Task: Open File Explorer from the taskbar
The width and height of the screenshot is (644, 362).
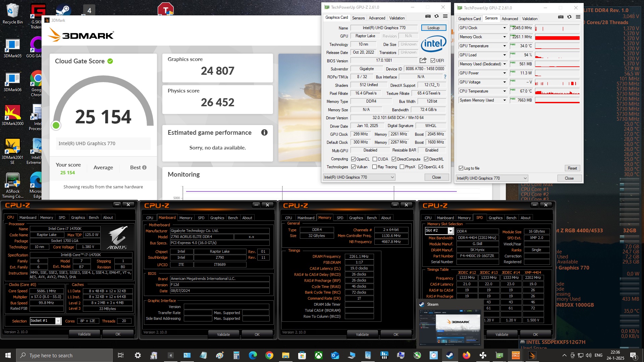Action: (285, 355)
